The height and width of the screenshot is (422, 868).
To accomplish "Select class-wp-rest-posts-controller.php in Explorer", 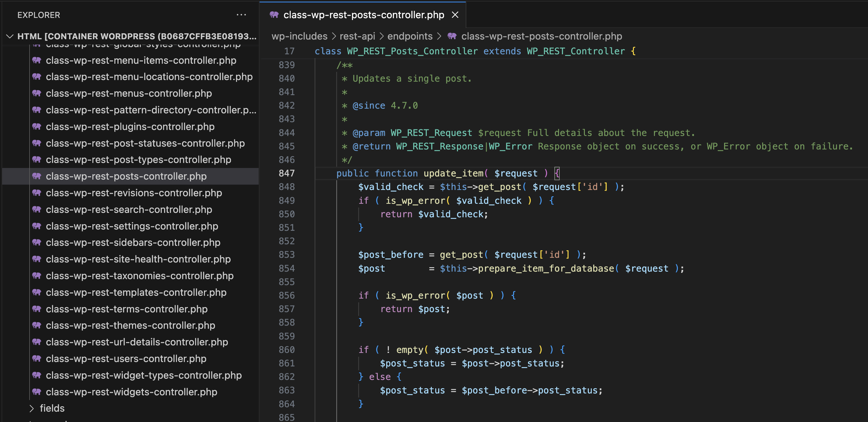I will 130,176.
